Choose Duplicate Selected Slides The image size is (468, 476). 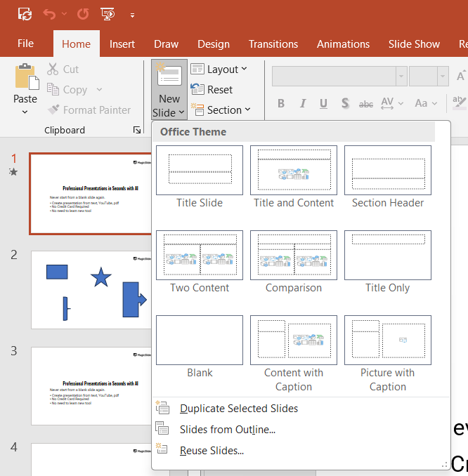[x=239, y=409]
